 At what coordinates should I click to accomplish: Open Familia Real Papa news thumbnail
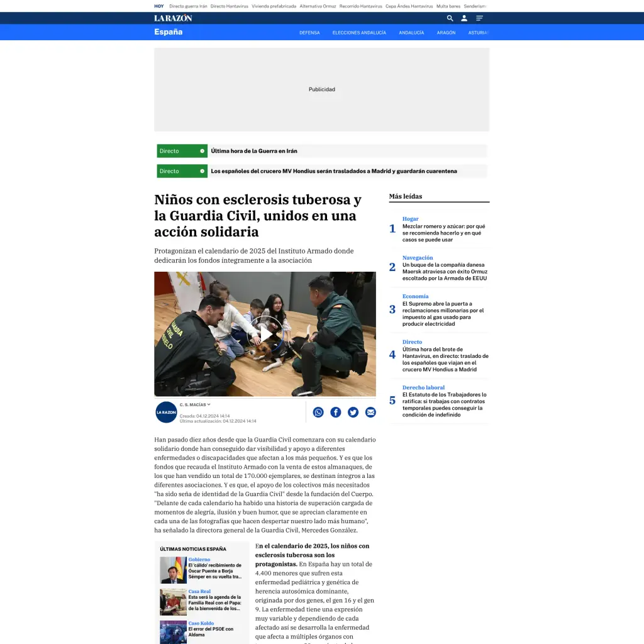pos(174,602)
